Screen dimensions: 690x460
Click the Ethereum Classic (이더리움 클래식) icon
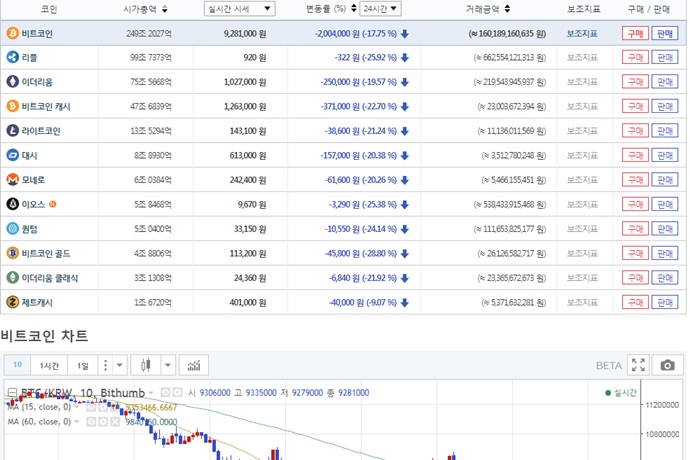(x=12, y=278)
